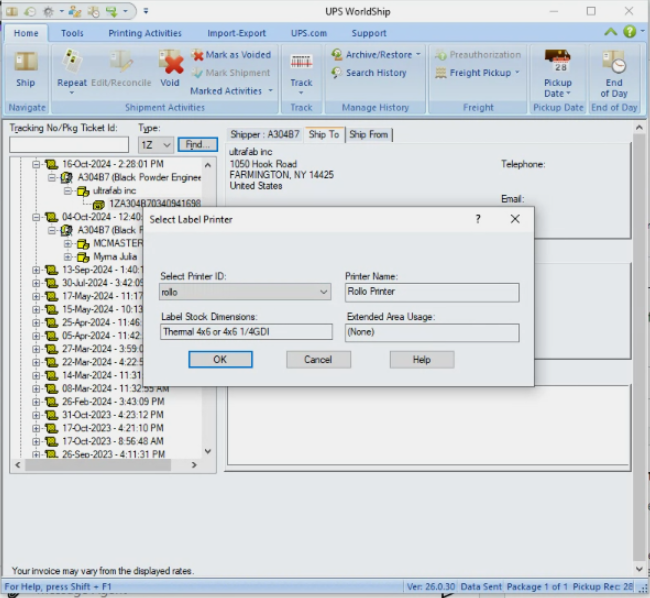This screenshot has width=650, height=598.
Task: Click tree horizontal scrollbar thumb
Action: click(98, 465)
